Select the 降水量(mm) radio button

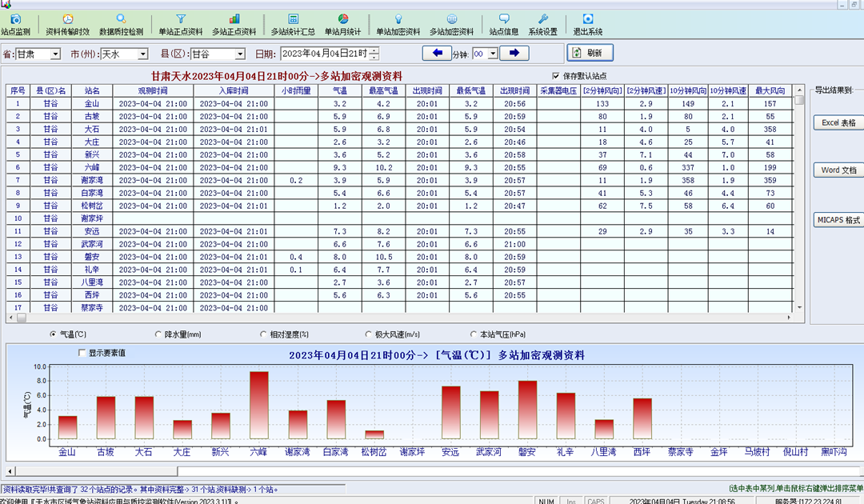click(158, 334)
